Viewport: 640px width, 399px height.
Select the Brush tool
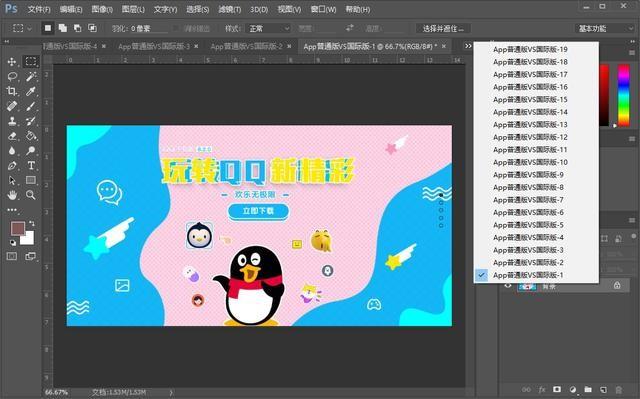click(x=31, y=106)
